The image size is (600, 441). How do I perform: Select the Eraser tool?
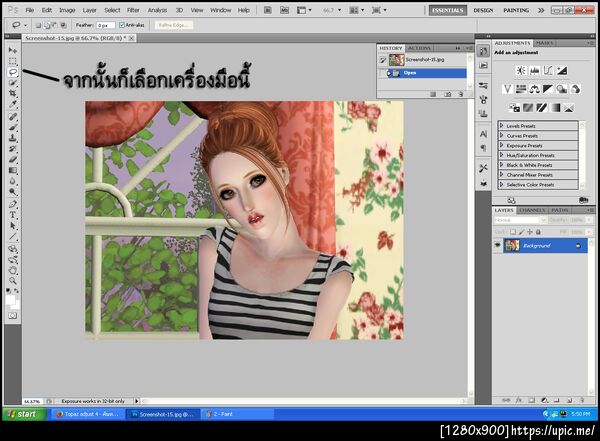click(13, 159)
